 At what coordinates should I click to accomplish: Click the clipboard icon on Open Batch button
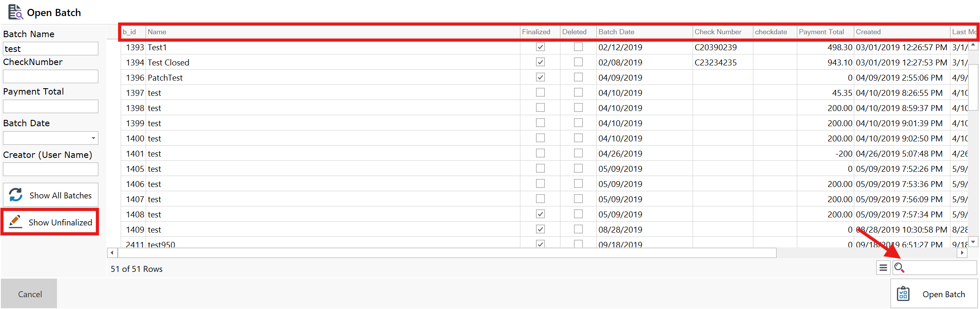(903, 294)
